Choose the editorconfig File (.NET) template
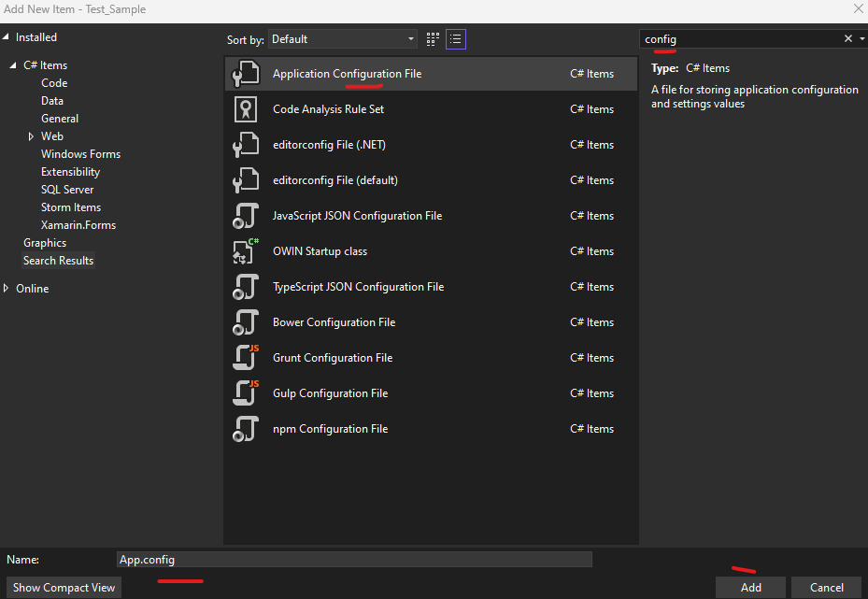Screen dimensions: 868x599 coord(328,144)
